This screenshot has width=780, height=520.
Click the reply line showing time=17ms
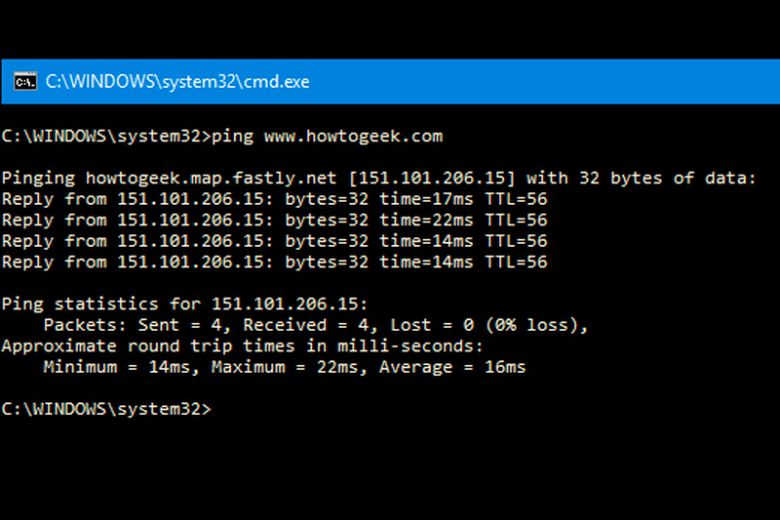pyautogui.click(x=275, y=199)
